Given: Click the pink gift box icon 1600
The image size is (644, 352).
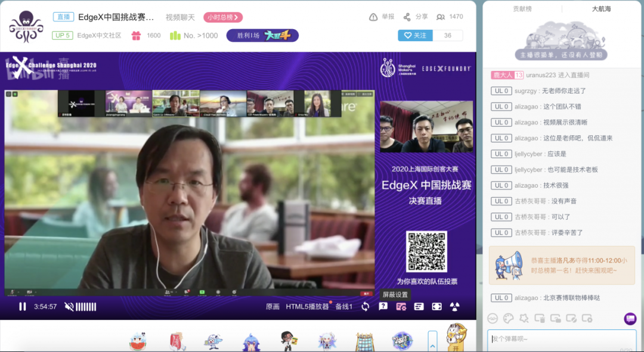Looking at the screenshot, I should pos(136,36).
